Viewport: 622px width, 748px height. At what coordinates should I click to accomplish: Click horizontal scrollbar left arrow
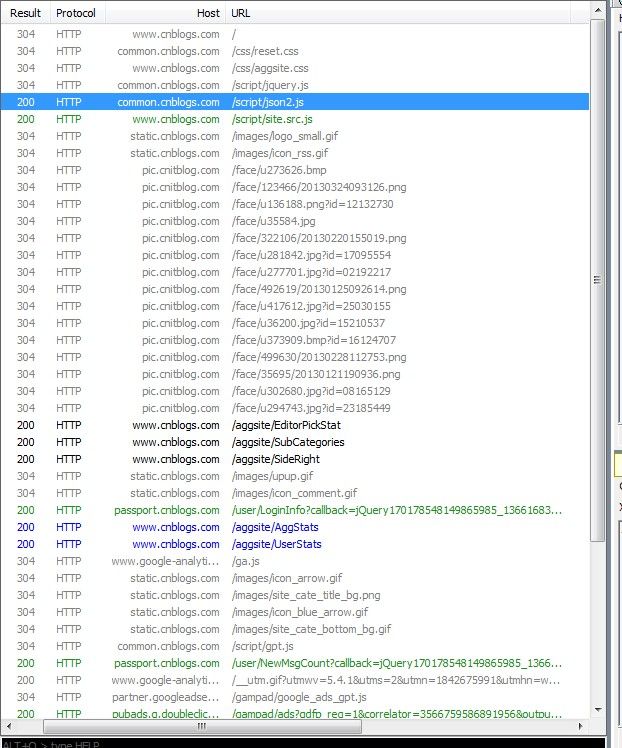[8, 726]
